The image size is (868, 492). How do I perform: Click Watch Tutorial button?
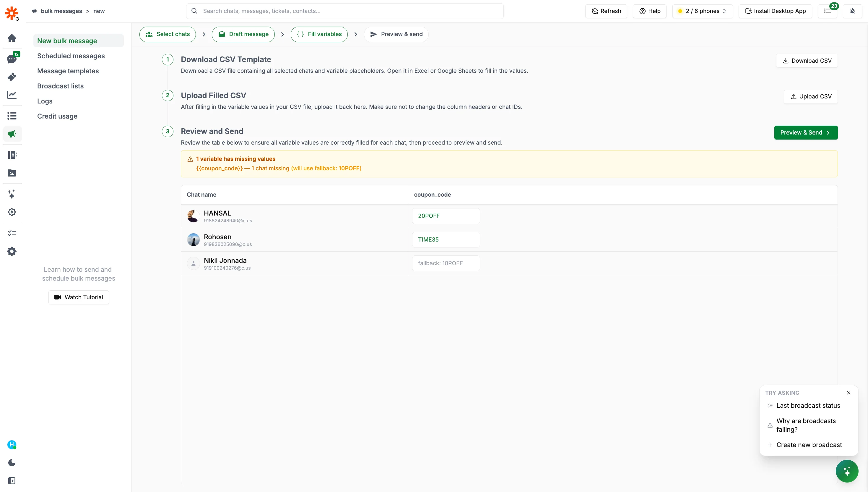[79, 297]
